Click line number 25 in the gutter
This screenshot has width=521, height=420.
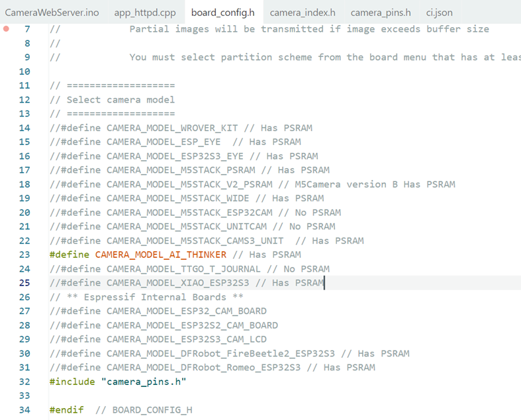24,283
